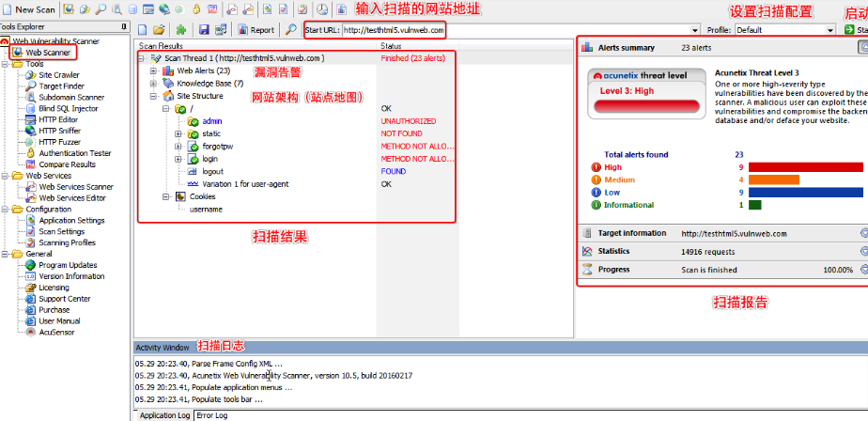Click the blue floppy disk save icon
868x421 pixels.
pos(204,30)
